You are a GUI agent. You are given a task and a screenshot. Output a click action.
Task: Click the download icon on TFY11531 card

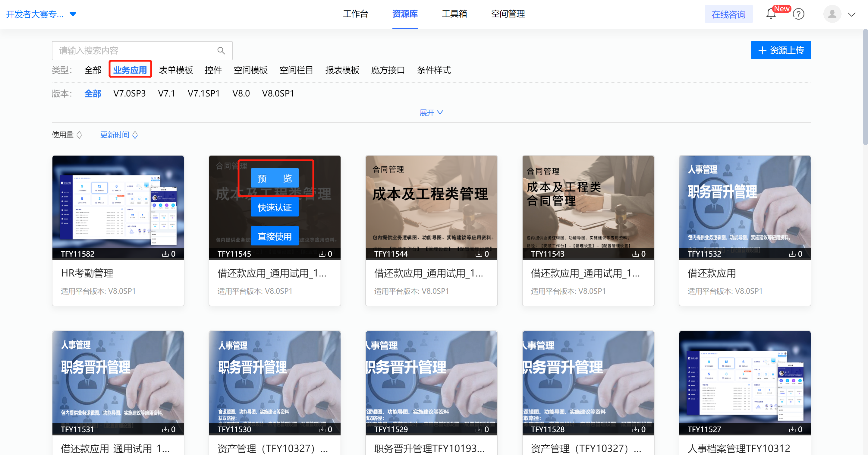165,429
